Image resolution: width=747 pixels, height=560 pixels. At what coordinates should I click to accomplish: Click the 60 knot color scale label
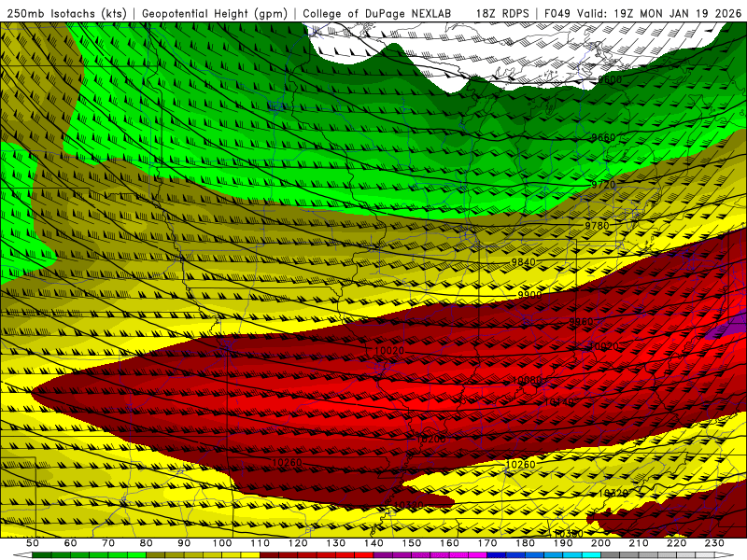70,543
